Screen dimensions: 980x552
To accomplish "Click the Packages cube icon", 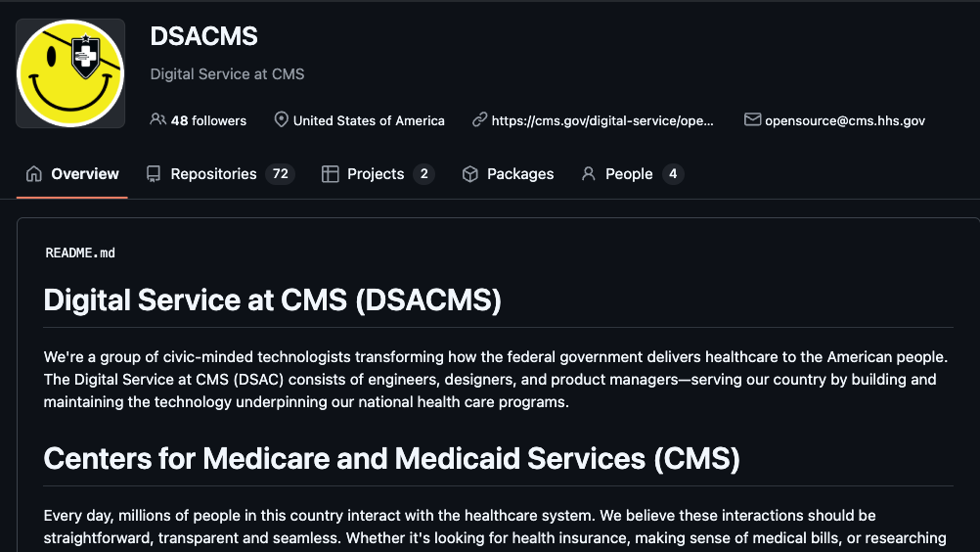I will pyautogui.click(x=470, y=174).
